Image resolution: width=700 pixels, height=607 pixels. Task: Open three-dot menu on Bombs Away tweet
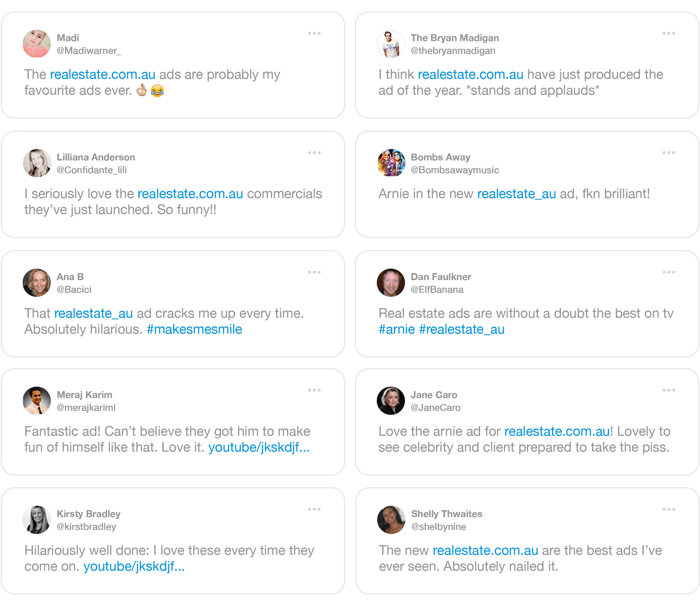coord(668,152)
